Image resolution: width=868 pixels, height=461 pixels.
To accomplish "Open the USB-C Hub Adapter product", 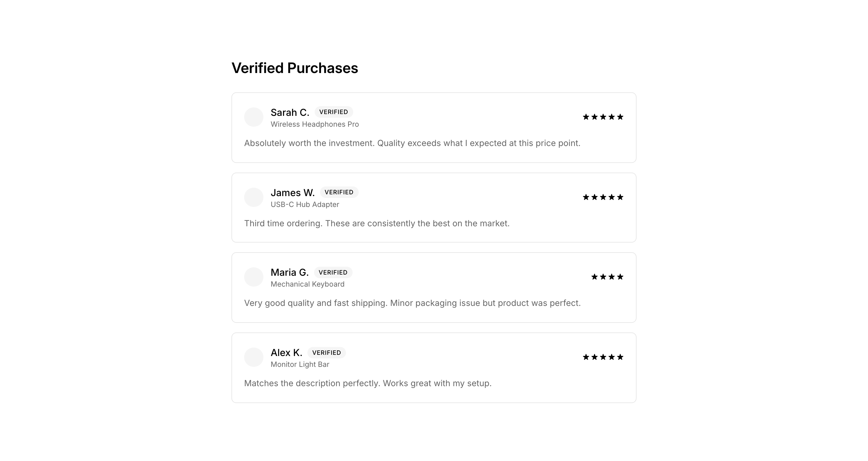I will coord(305,205).
